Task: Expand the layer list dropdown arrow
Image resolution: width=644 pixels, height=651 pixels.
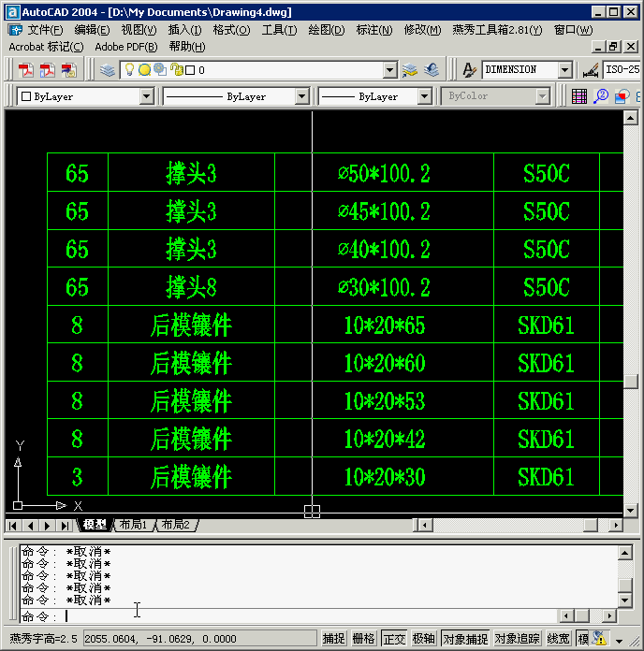Action: (x=389, y=70)
